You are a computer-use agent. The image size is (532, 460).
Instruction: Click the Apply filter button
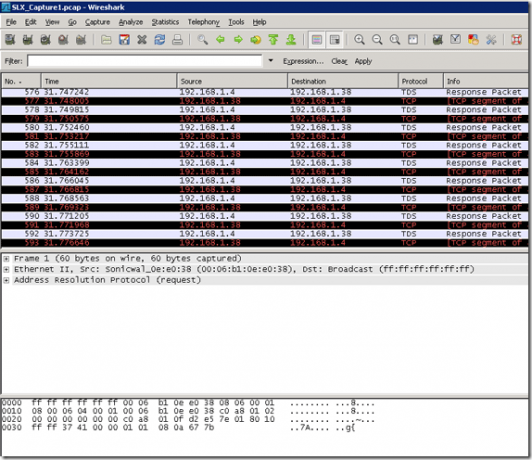tap(363, 61)
